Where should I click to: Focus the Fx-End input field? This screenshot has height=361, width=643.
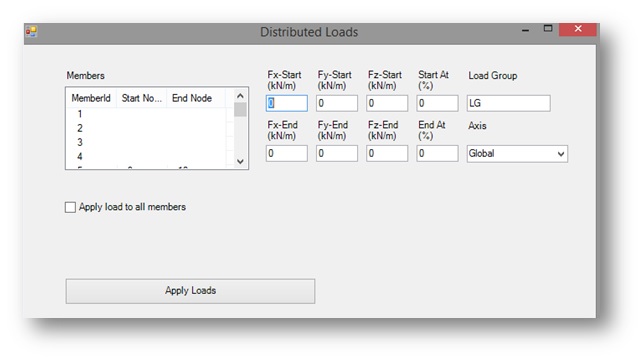[287, 153]
